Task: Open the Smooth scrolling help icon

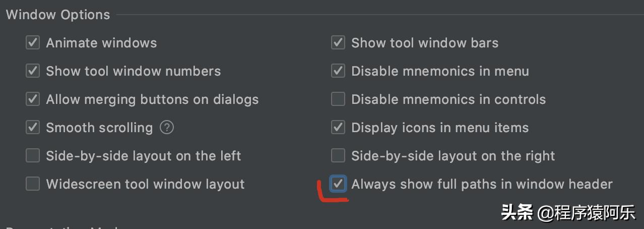Action: click(x=167, y=128)
